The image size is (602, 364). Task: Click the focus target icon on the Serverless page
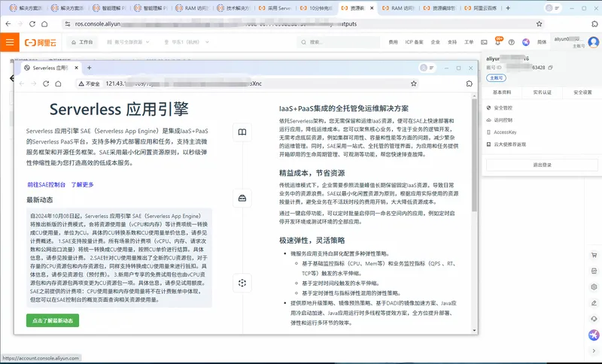pos(242,283)
